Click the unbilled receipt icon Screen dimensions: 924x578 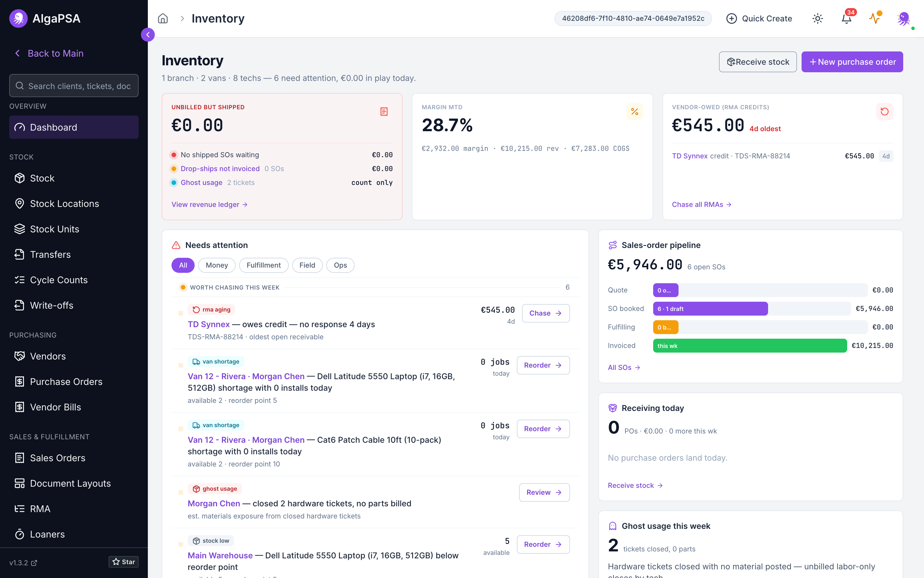(x=384, y=112)
